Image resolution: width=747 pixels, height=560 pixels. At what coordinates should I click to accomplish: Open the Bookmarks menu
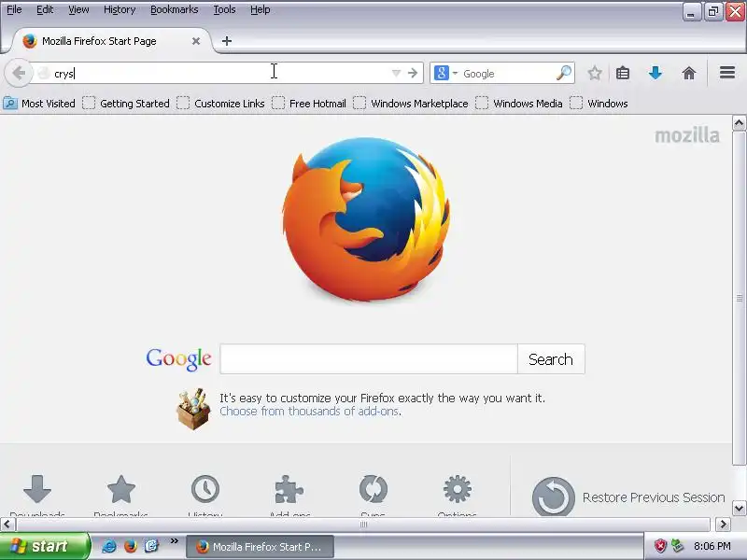(175, 9)
